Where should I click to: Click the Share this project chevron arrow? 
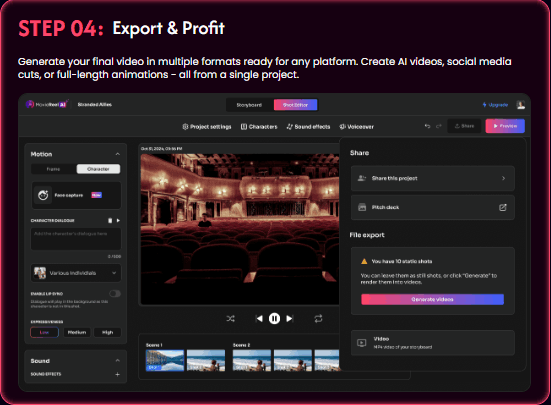click(503, 178)
